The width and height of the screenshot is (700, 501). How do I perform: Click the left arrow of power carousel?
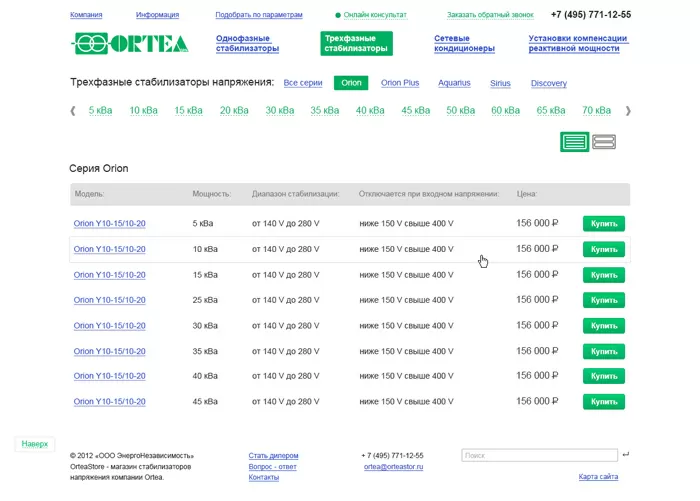pos(73,111)
